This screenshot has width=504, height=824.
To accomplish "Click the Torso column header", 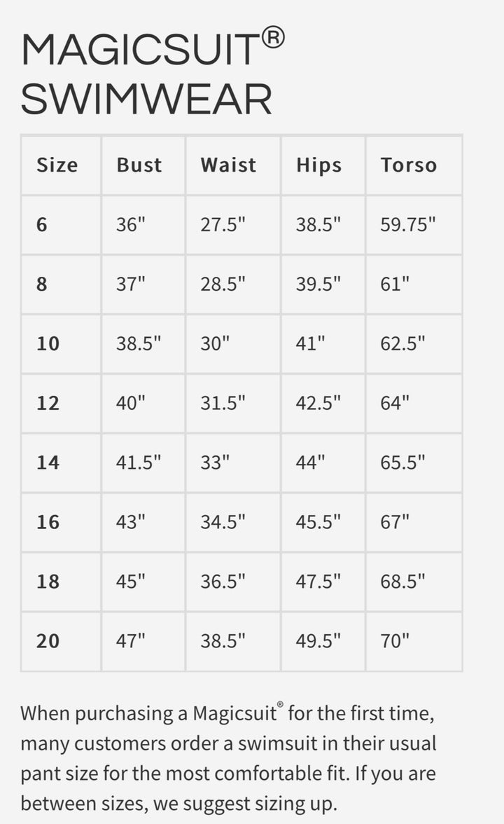I will pos(409,165).
